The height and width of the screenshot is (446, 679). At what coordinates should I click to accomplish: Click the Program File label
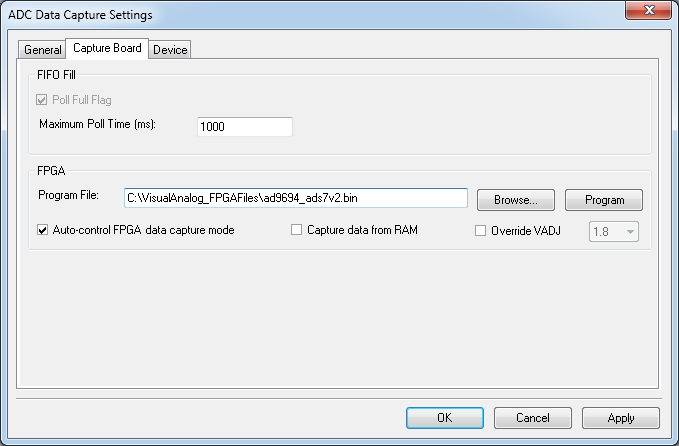coord(68,194)
